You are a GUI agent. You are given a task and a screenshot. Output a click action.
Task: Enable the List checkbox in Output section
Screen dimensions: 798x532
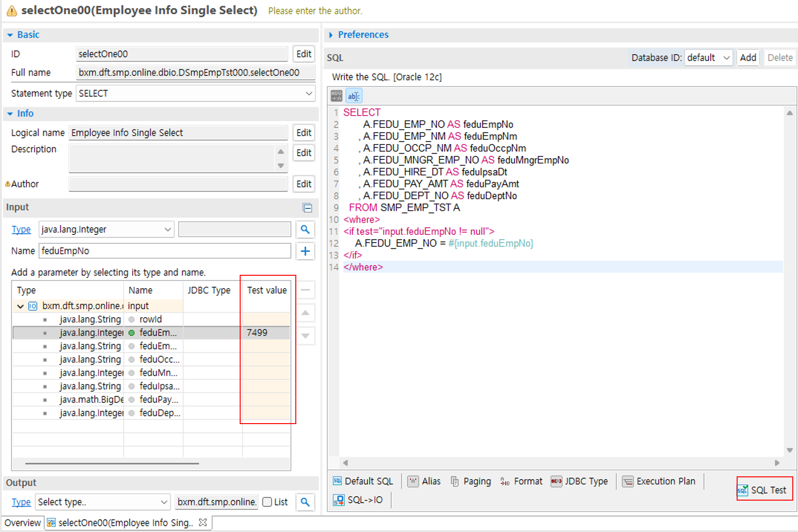click(x=268, y=502)
